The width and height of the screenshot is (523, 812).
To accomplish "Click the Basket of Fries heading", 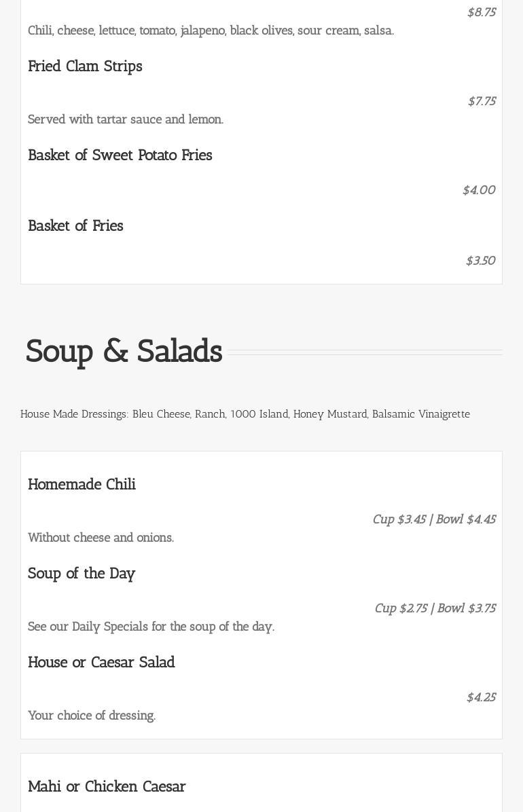I will [75, 226].
